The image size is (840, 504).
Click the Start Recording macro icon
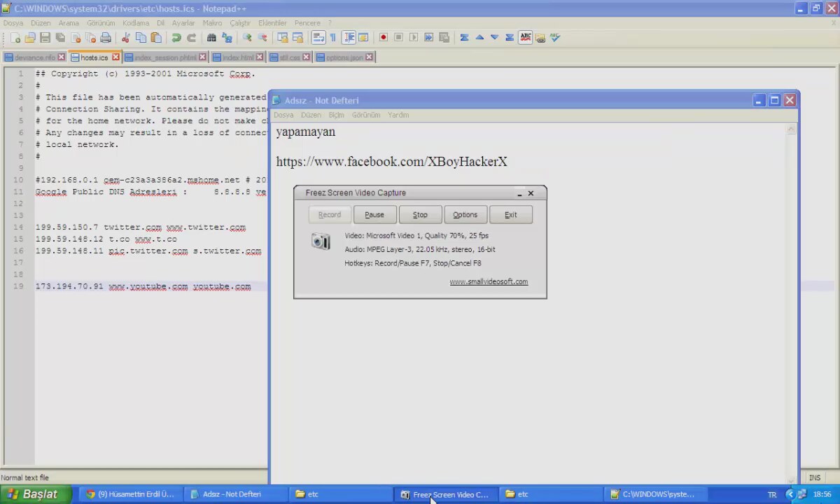[x=384, y=38]
